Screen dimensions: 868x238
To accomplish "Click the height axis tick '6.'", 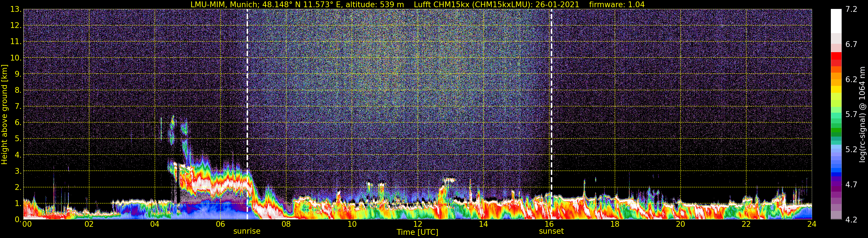I will pos(18,123).
